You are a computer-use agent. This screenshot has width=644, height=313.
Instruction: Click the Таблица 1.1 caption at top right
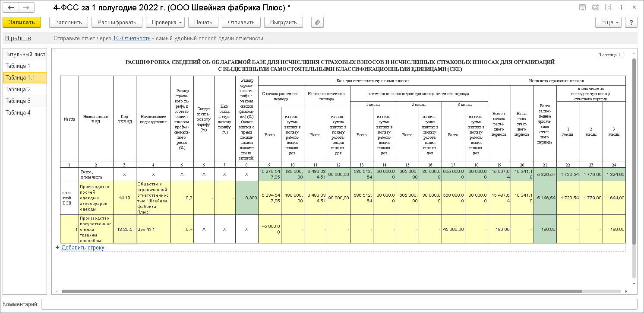612,54
